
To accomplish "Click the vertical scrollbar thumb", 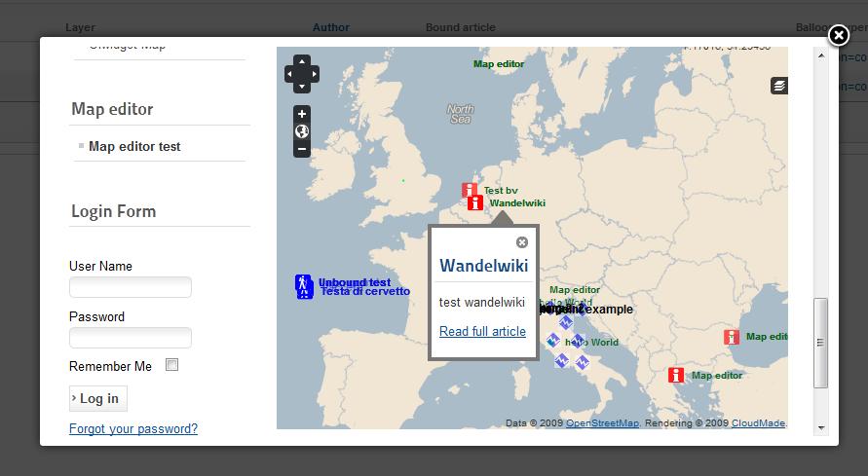I will point(820,343).
